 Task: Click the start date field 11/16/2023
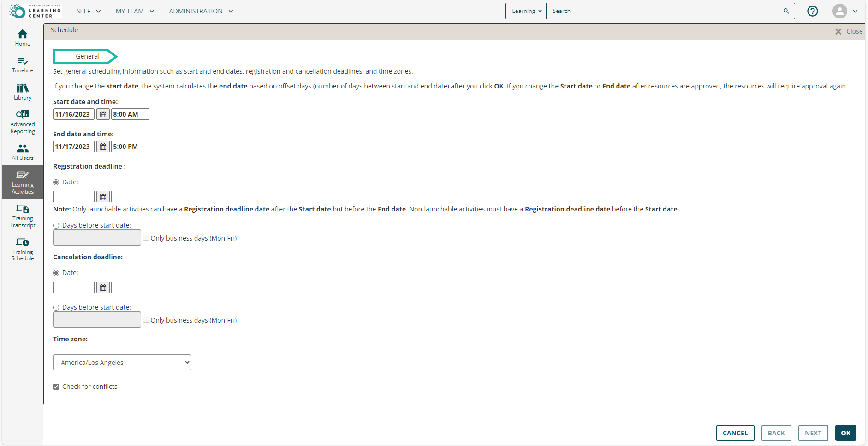tap(74, 114)
